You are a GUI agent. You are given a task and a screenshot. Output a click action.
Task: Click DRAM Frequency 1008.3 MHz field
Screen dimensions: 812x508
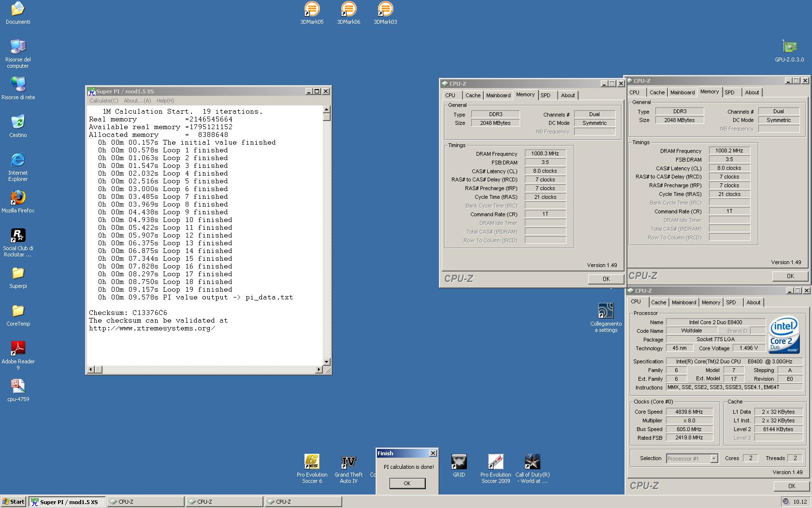(545, 153)
